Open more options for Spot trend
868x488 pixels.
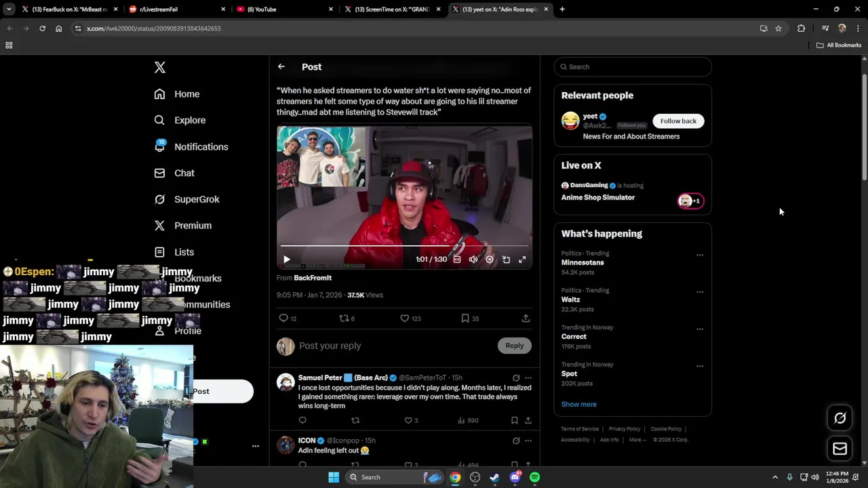click(x=700, y=367)
